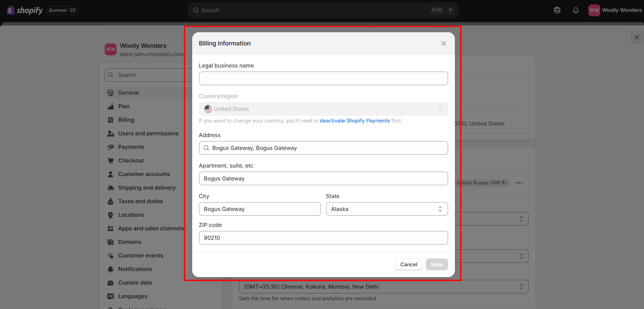
Task: Click the Notifications bell icon in sidebar
Action: (110, 269)
